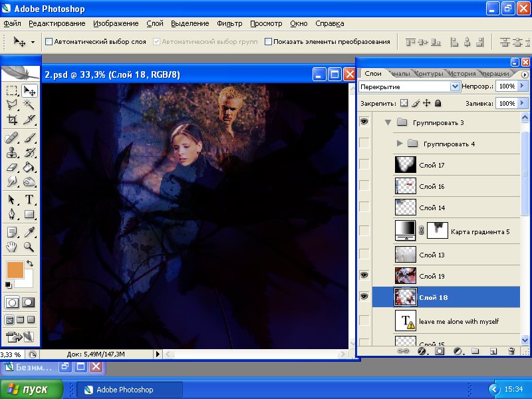Open the Фильтр menu
532x399 pixels.
point(229,23)
